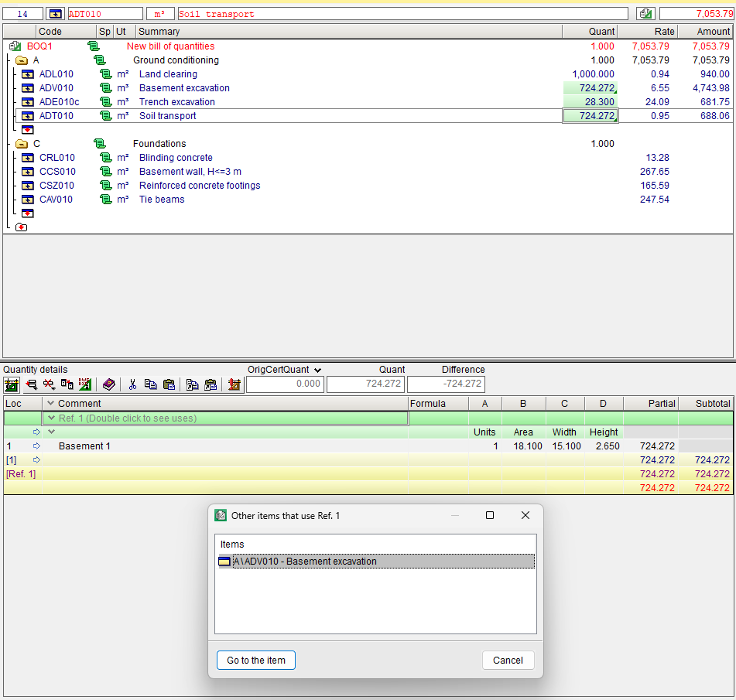Click the 28.300 quantity cell of Trench excavation
Screen dimensions: 736x700
tap(590, 102)
